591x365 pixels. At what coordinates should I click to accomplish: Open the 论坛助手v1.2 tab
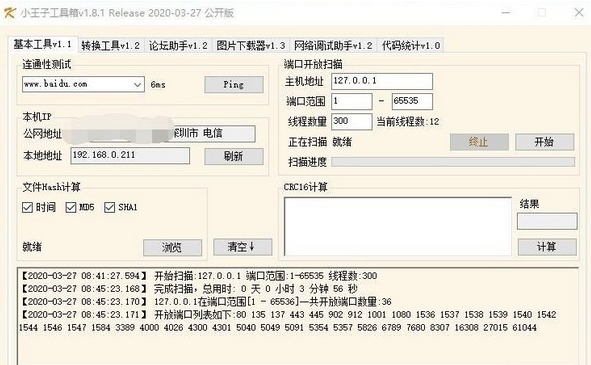pos(178,46)
